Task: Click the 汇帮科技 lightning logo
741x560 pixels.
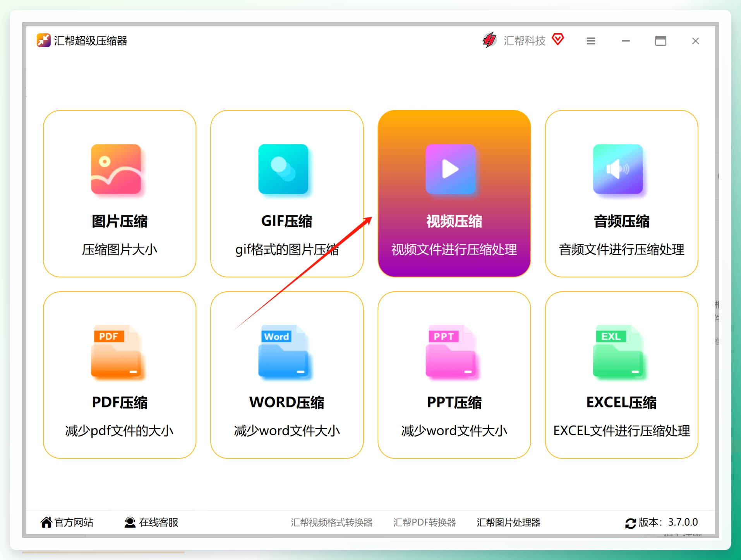Action: pyautogui.click(x=490, y=40)
